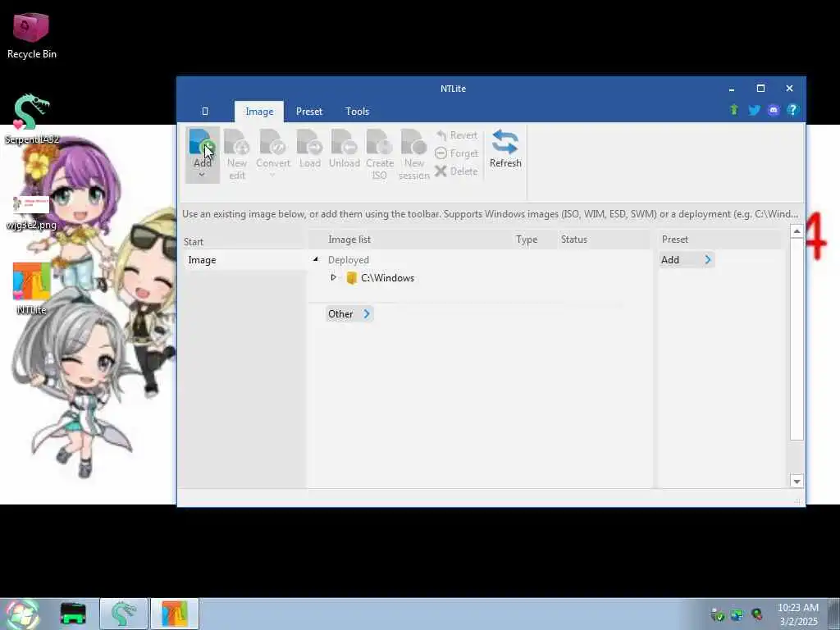Click the scrollbar up arrow

pyautogui.click(x=797, y=231)
